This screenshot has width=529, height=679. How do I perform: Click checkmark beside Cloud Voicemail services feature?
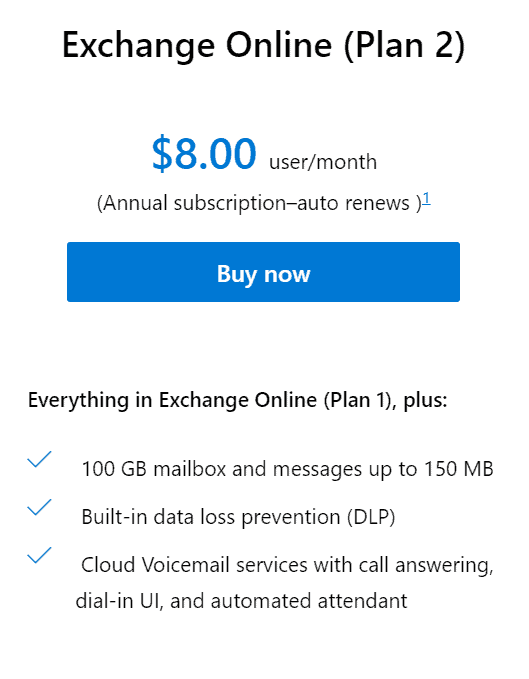click(39, 555)
